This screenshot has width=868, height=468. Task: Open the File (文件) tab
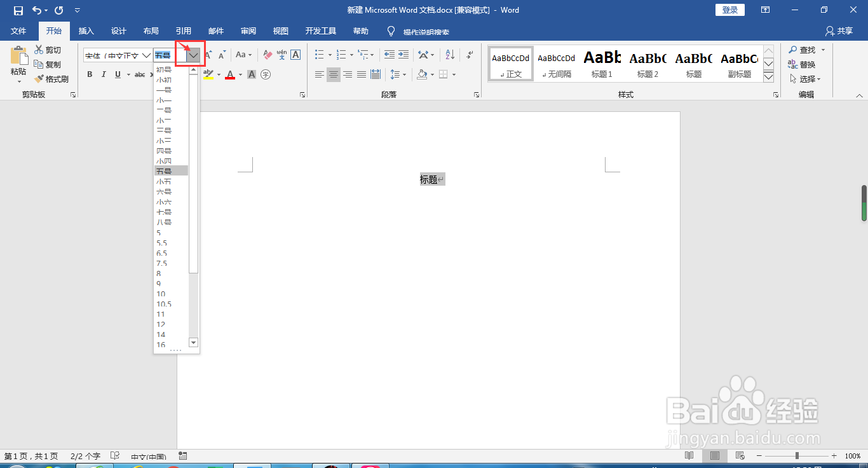(x=18, y=31)
